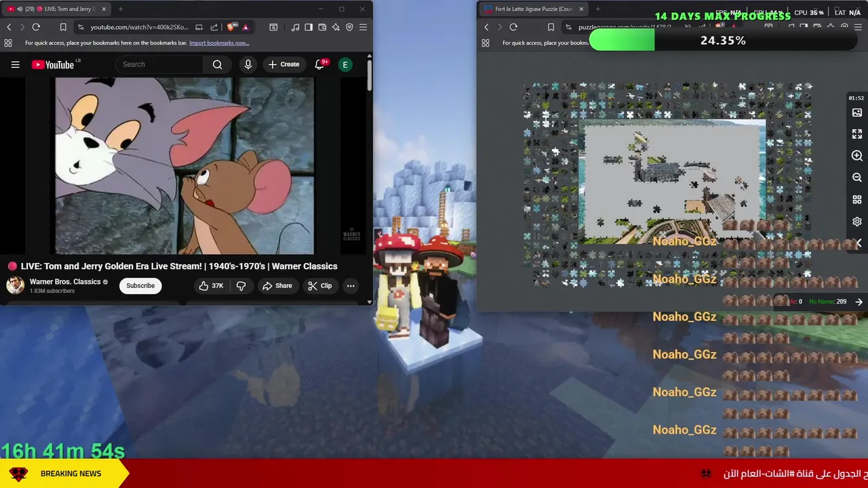This screenshot has width=868, height=488.
Task: Open a new tab in YouTube window
Action: point(121,9)
